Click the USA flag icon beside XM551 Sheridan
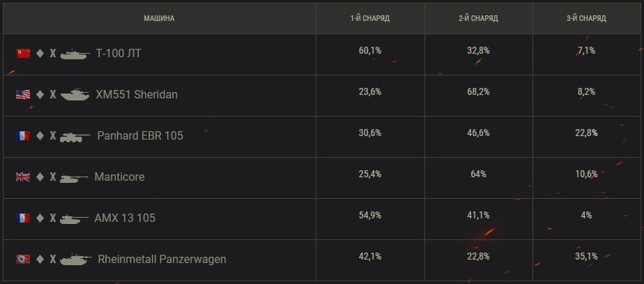Image resolution: width=644 pixels, height=284 pixels. 23,94
